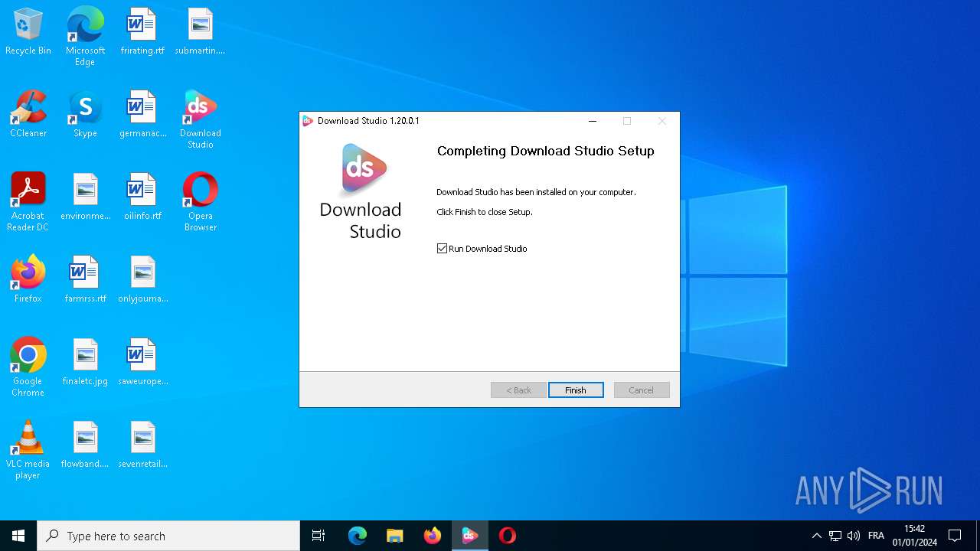This screenshot has width=980, height=551.
Task: Click the FRA language indicator
Action: click(x=877, y=536)
